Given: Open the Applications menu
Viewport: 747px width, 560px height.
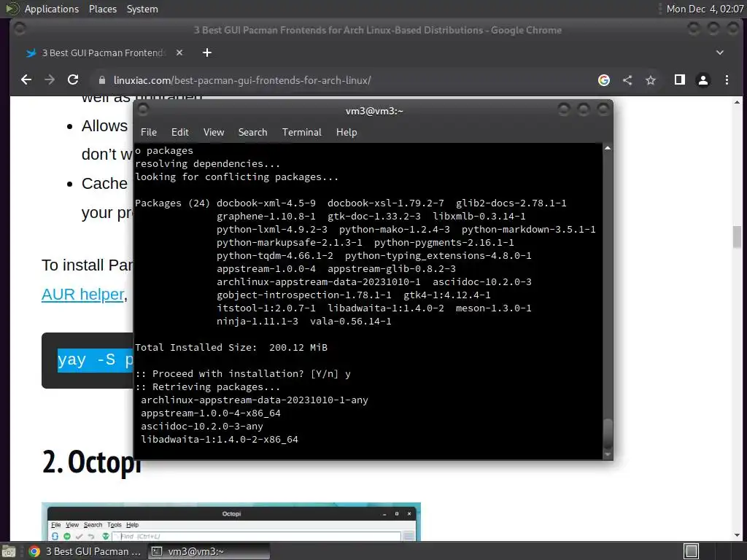Looking at the screenshot, I should [x=52, y=9].
